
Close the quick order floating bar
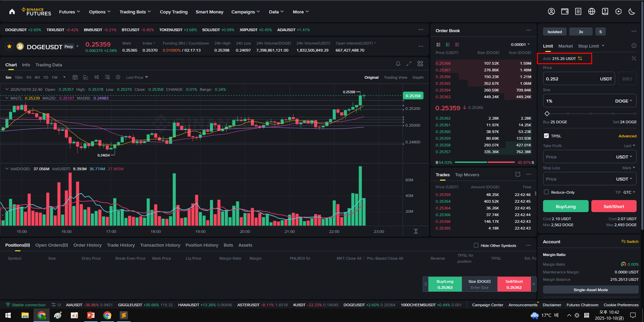click(x=533, y=284)
